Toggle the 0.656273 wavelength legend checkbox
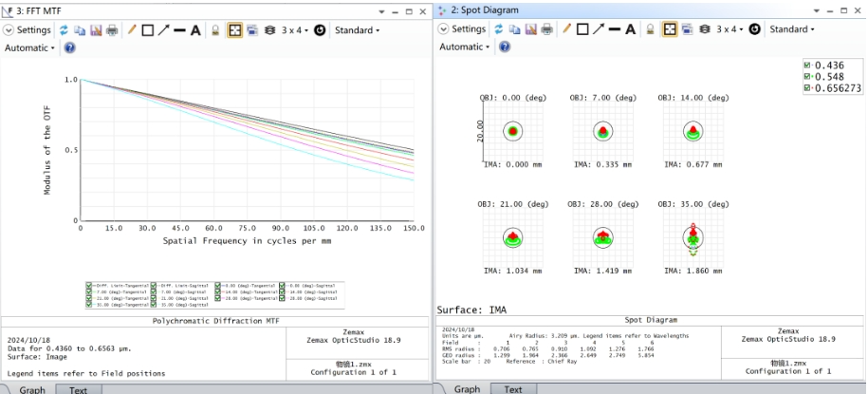868x394 pixels. click(807, 87)
